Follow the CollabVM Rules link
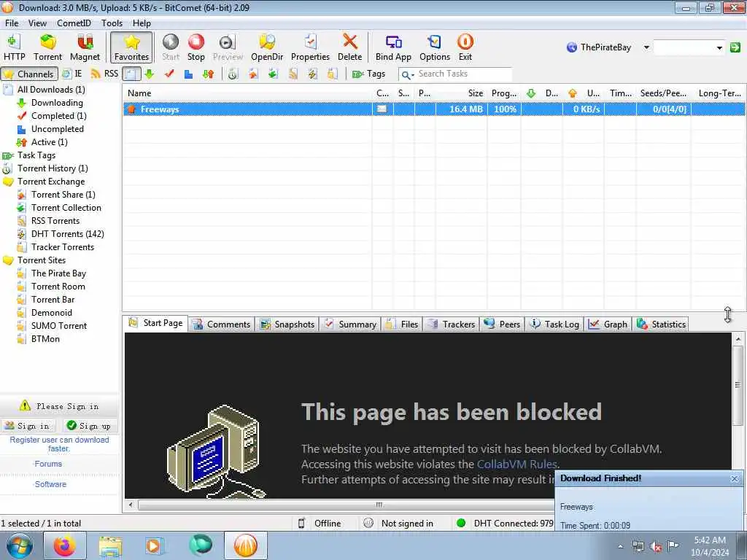 517,464
